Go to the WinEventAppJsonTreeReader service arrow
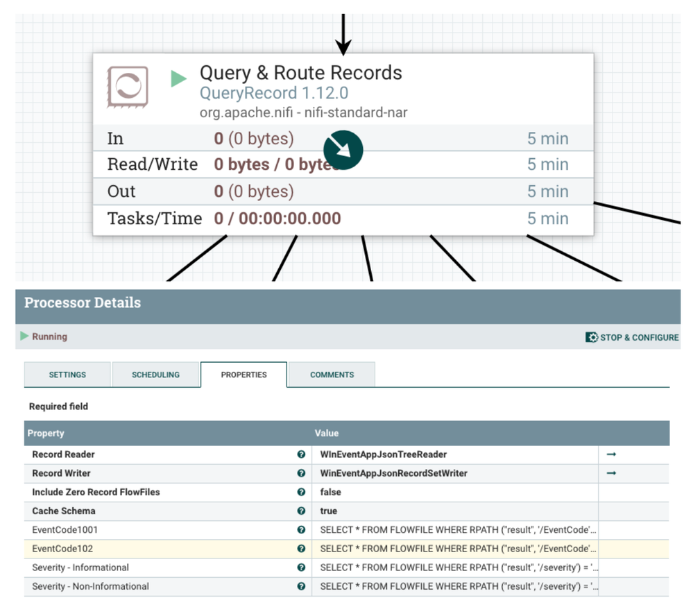The height and width of the screenshot is (616, 693). pos(611,454)
